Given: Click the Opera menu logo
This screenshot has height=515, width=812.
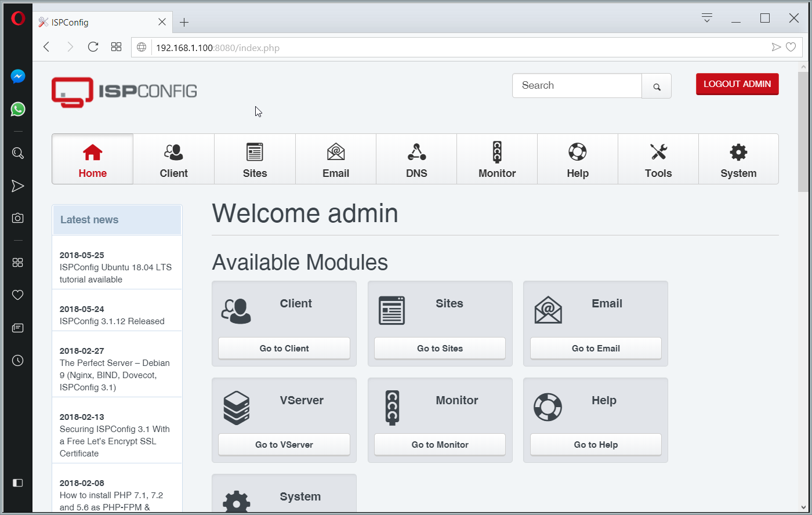Looking at the screenshot, I should (x=17, y=19).
